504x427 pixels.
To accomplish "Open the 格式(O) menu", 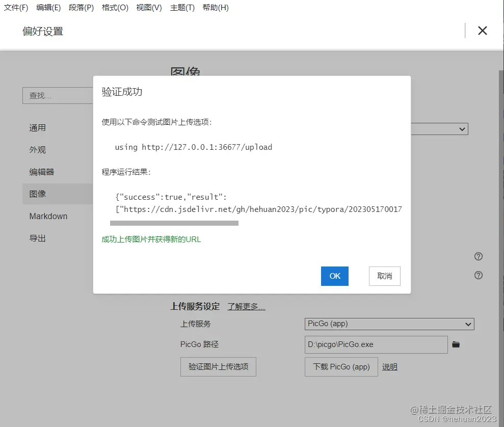I will pyautogui.click(x=115, y=8).
